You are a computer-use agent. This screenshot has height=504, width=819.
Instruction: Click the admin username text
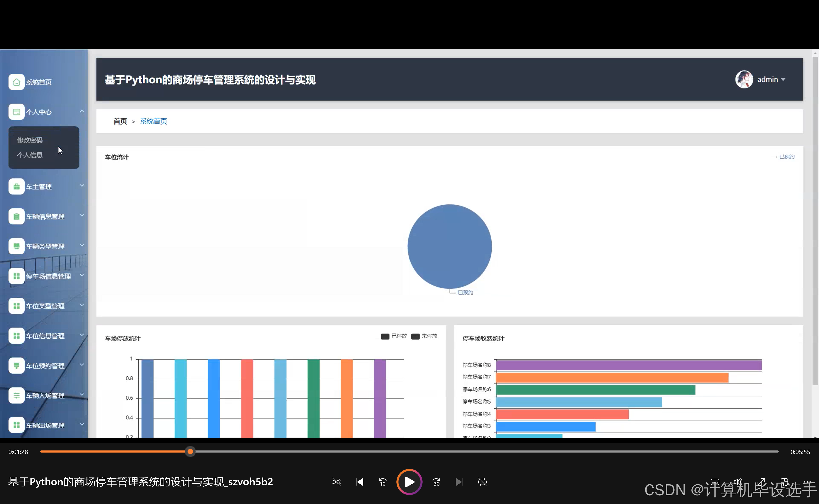click(768, 80)
